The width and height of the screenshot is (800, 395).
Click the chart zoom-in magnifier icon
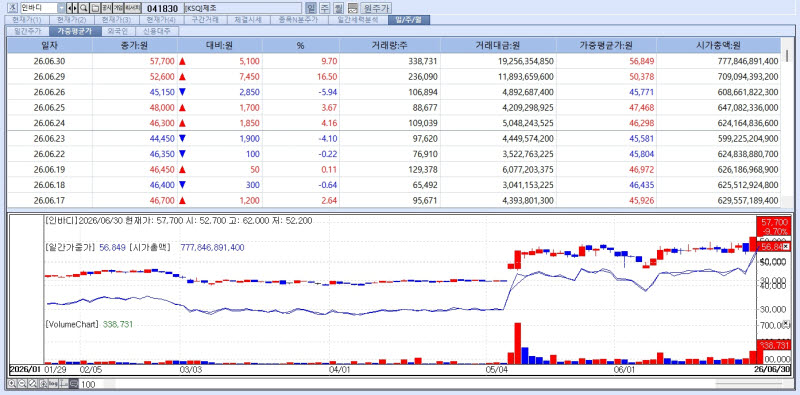12,384
